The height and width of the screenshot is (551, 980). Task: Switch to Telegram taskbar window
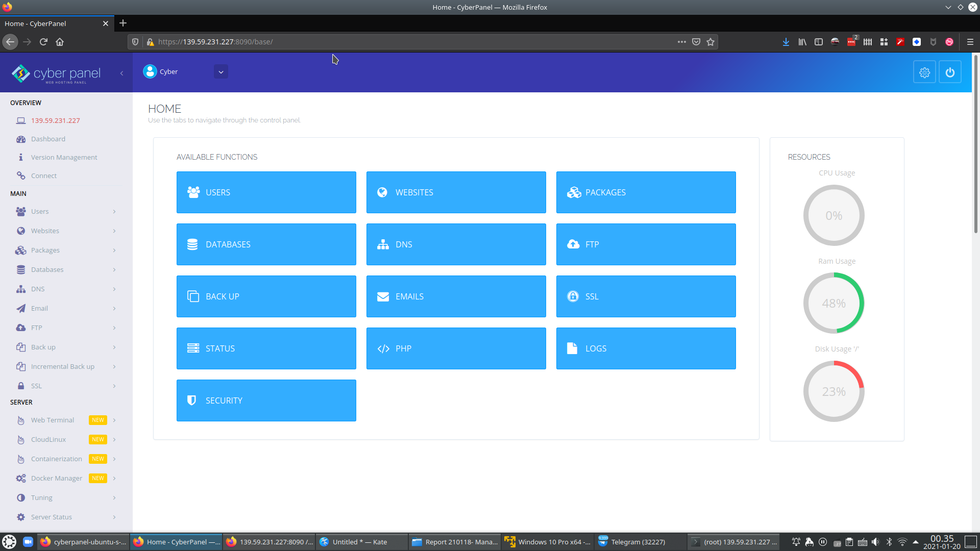tap(639, 542)
